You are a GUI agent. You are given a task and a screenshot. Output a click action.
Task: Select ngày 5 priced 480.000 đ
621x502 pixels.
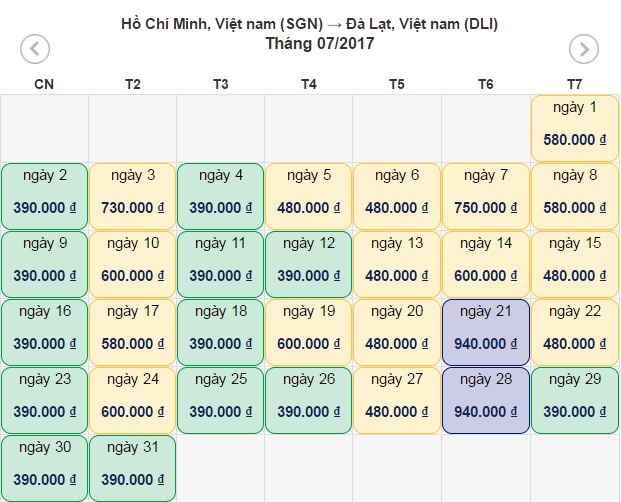tap(309, 196)
